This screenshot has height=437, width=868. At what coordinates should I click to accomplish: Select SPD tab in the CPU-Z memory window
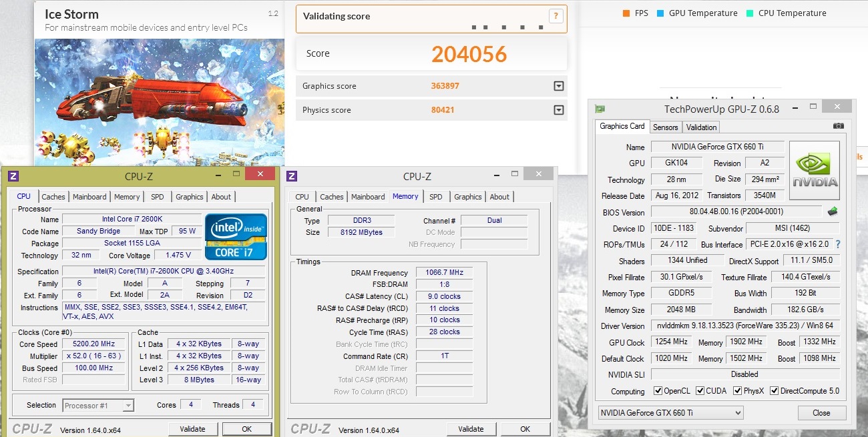[x=436, y=197]
